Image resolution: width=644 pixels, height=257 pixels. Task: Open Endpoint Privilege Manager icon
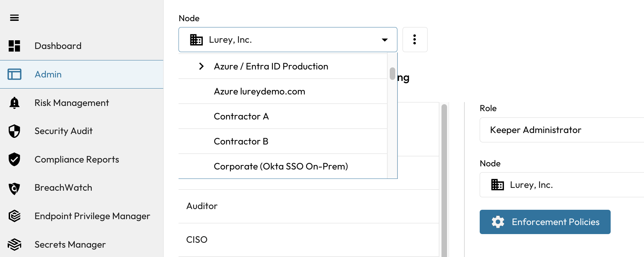click(14, 216)
